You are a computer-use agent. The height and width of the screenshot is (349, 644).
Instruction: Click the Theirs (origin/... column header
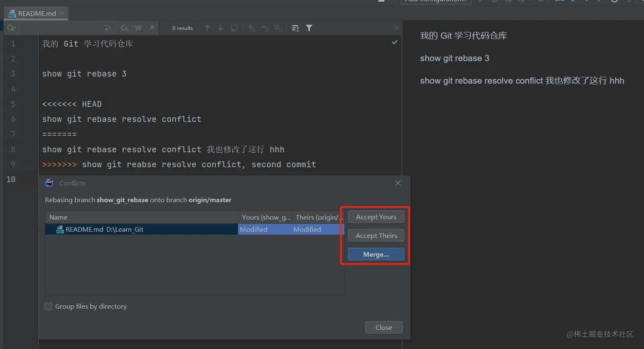point(318,217)
